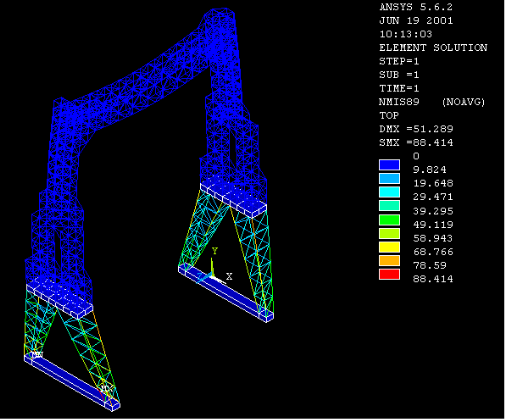Select the orange 78.59 legend swatch
Viewport: 505px width, 419px height.
(389, 261)
